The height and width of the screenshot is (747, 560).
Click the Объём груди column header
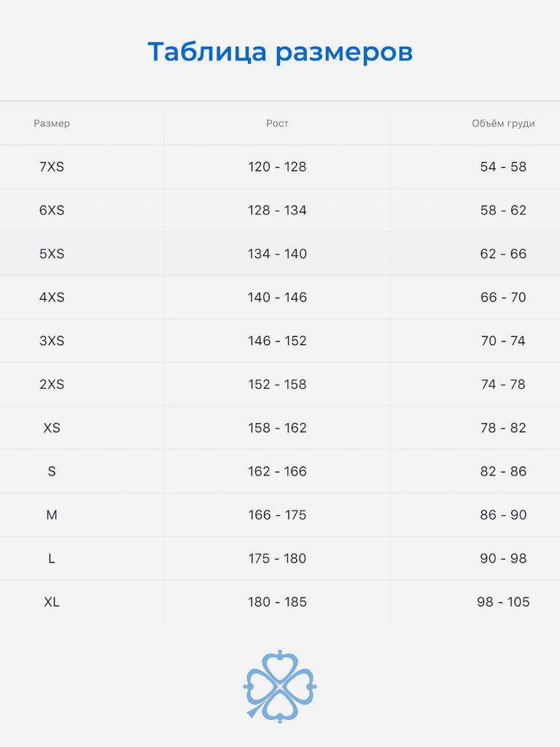[503, 123]
